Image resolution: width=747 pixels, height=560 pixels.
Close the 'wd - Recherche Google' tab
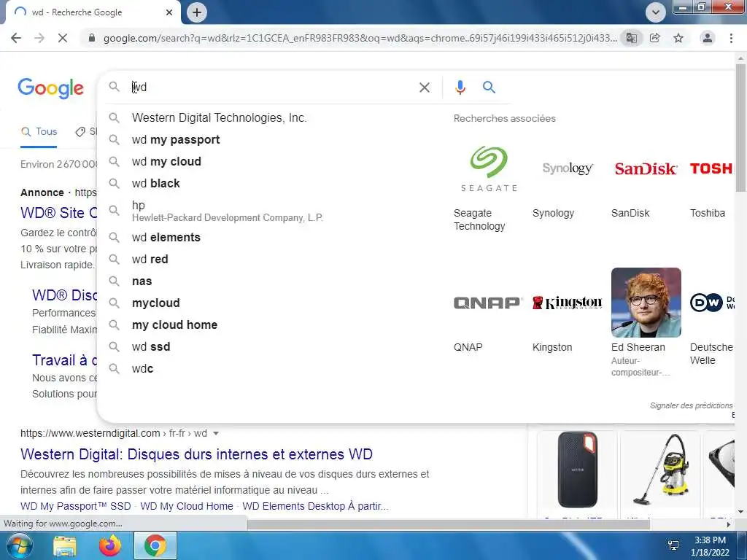pos(169,12)
